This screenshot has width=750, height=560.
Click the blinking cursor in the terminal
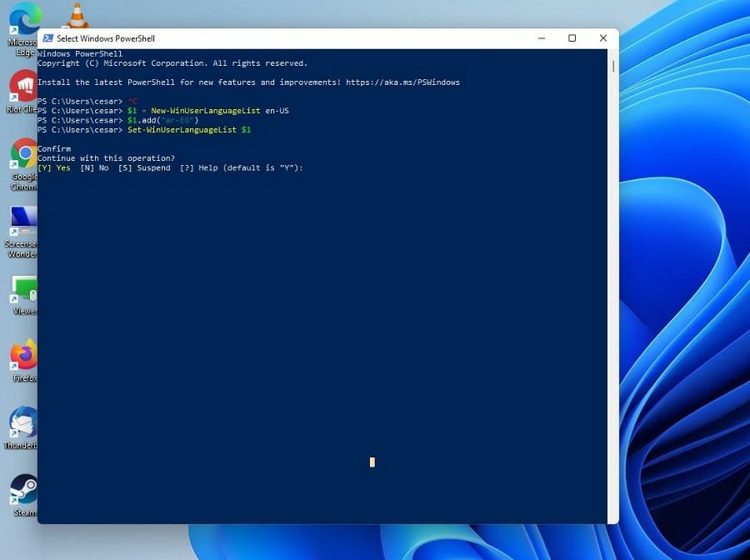(372, 462)
